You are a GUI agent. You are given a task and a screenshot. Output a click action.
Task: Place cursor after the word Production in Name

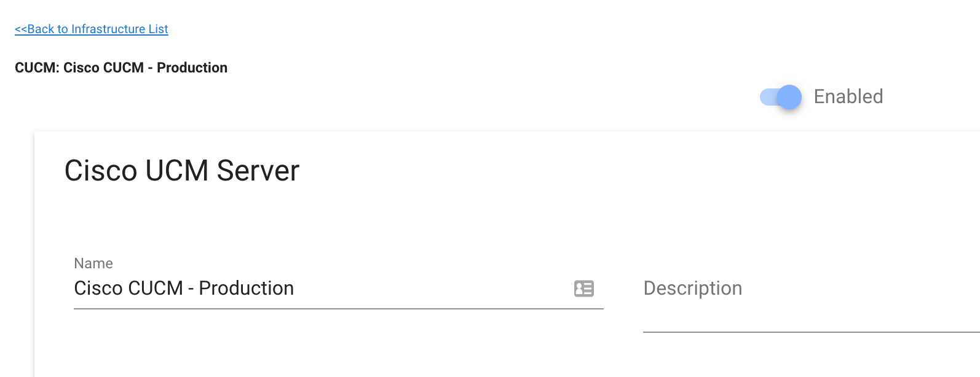[295, 288]
